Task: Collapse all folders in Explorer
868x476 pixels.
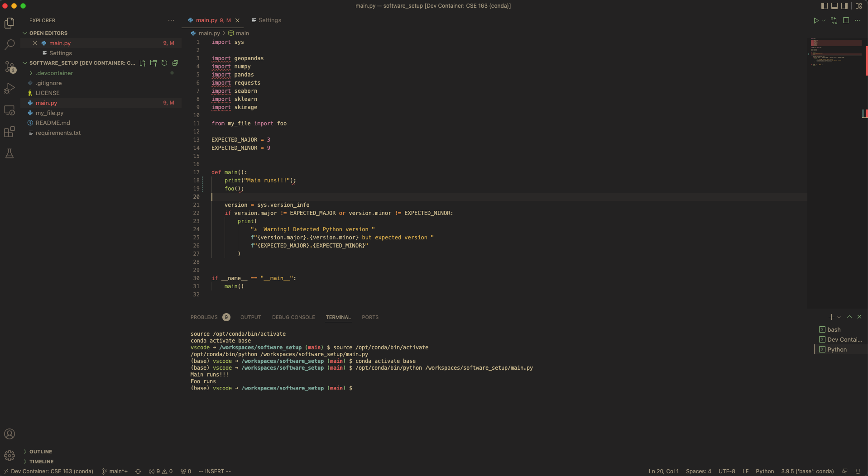Action: (x=175, y=63)
